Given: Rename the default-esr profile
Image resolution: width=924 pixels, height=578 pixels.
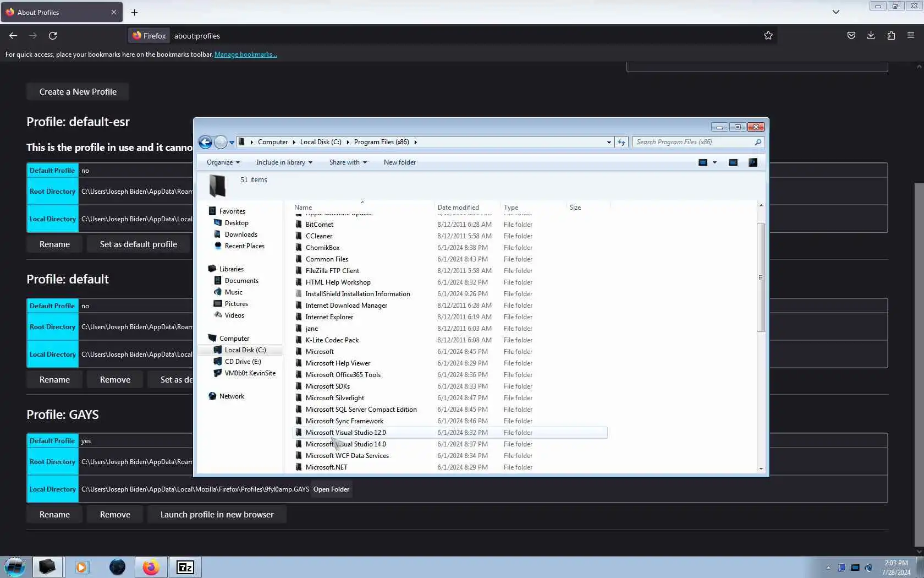Looking at the screenshot, I should click(x=54, y=244).
